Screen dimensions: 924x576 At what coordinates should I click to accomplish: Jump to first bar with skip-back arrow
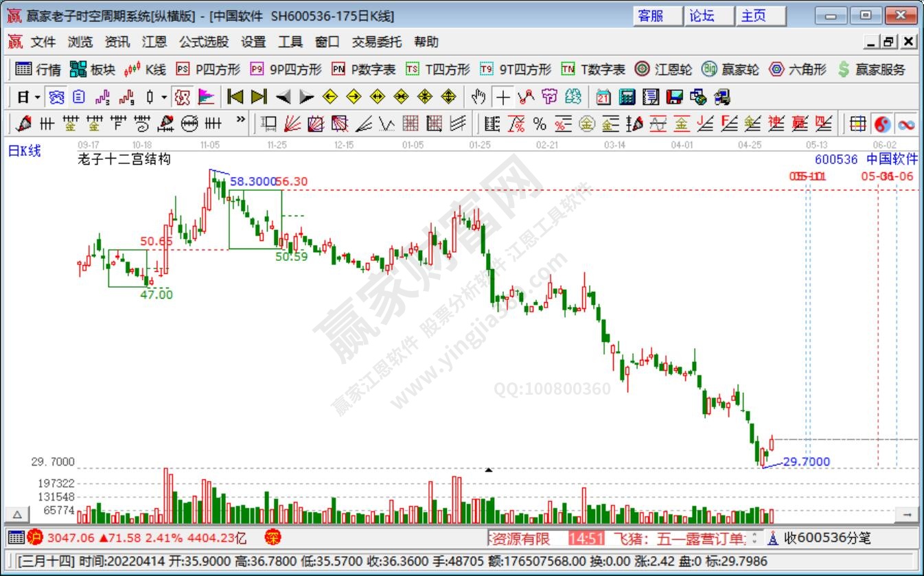[x=235, y=97]
